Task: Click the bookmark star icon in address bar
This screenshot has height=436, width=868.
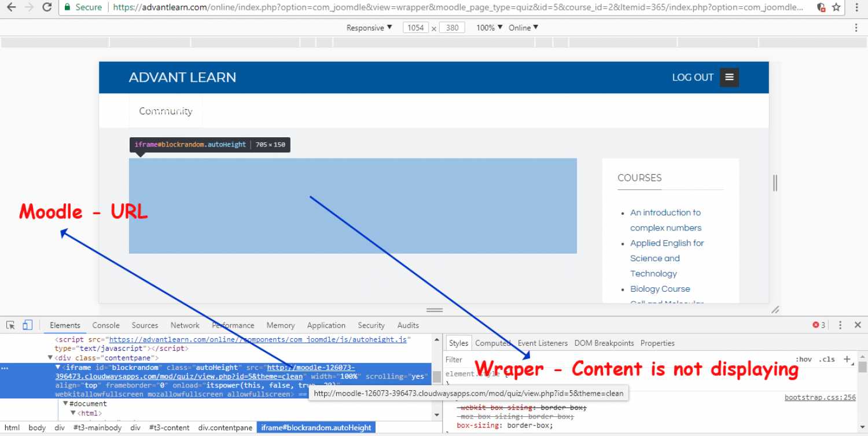Action: pos(836,8)
